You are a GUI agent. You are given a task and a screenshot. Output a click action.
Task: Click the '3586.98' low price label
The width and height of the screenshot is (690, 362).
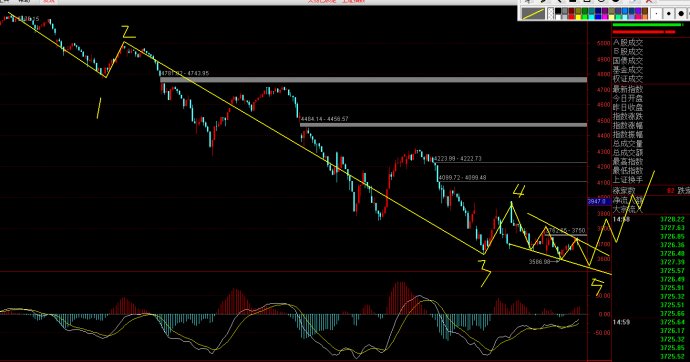tap(540, 262)
